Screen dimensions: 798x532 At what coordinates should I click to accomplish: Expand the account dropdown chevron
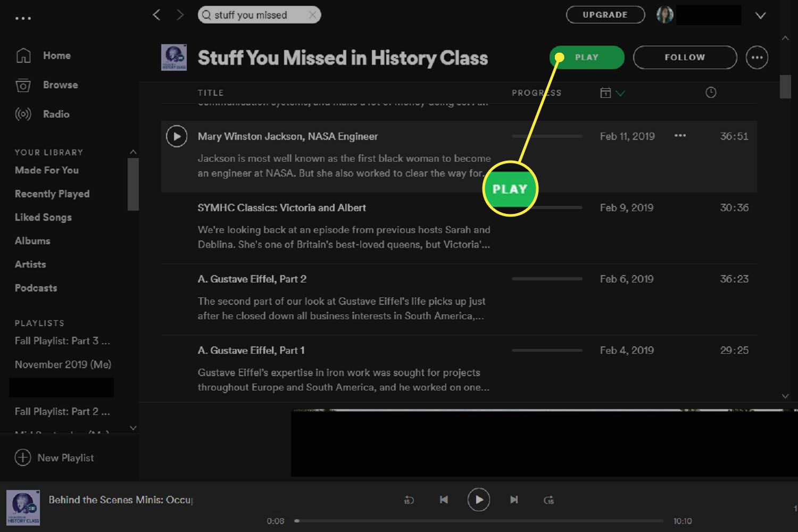coord(761,15)
